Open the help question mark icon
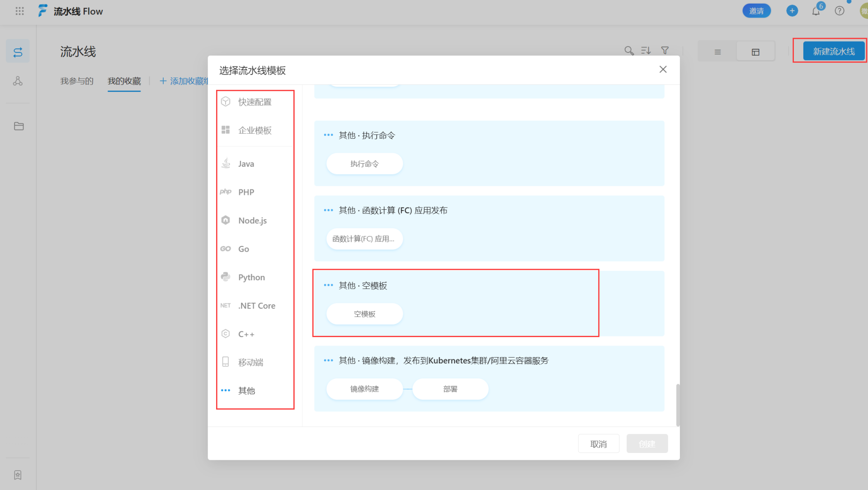Viewport: 868px width, 490px height. point(840,11)
